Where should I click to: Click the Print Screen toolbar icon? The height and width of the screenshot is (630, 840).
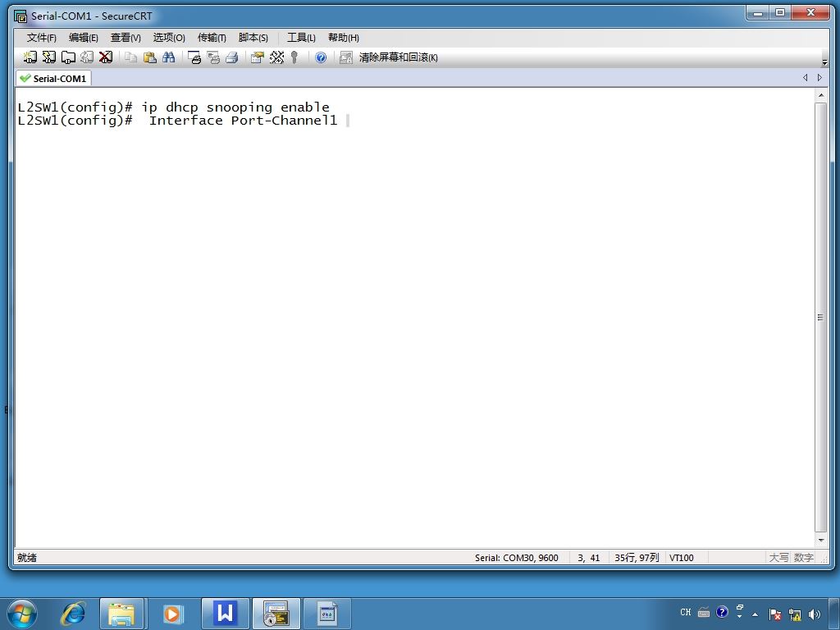[x=194, y=57]
